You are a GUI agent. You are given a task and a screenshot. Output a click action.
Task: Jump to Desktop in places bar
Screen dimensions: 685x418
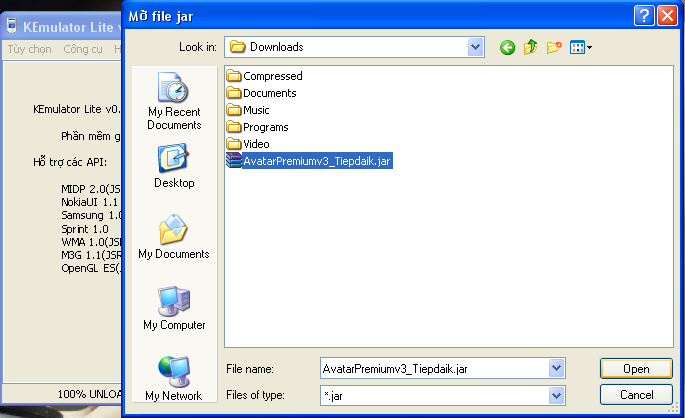click(x=174, y=166)
